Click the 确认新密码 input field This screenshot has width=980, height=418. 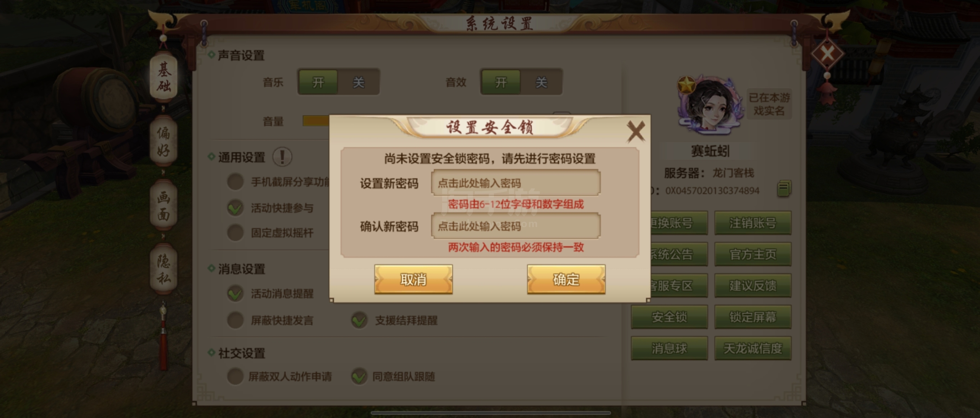pyautogui.click(x=516, y=226)
